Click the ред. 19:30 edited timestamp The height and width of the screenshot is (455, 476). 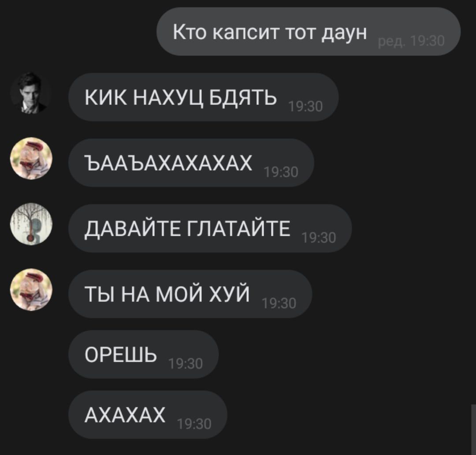click(x=411, y=41)
